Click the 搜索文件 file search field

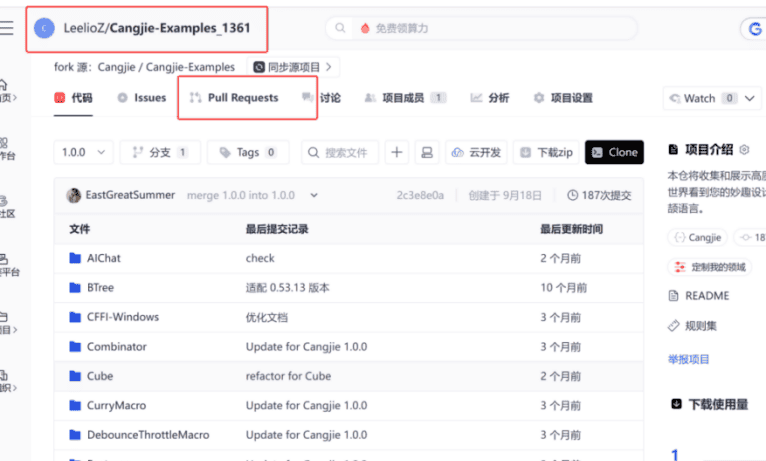(x=338, y=153)
